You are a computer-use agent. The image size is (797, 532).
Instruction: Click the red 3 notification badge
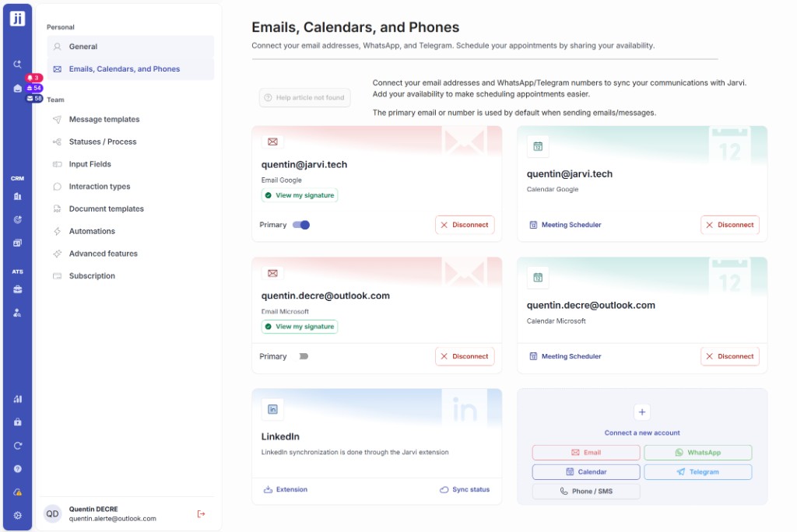pyautogui.click(x=34, y=78)
